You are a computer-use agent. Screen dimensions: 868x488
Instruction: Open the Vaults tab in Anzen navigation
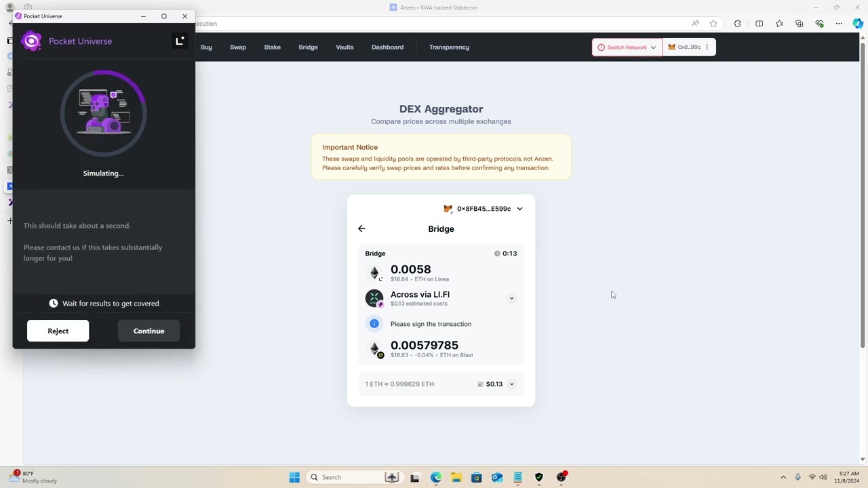pos(344,47)
